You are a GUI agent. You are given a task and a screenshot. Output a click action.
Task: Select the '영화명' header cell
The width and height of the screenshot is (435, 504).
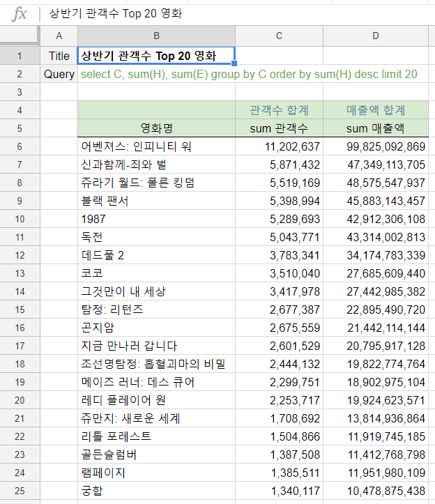click(156, 128)
